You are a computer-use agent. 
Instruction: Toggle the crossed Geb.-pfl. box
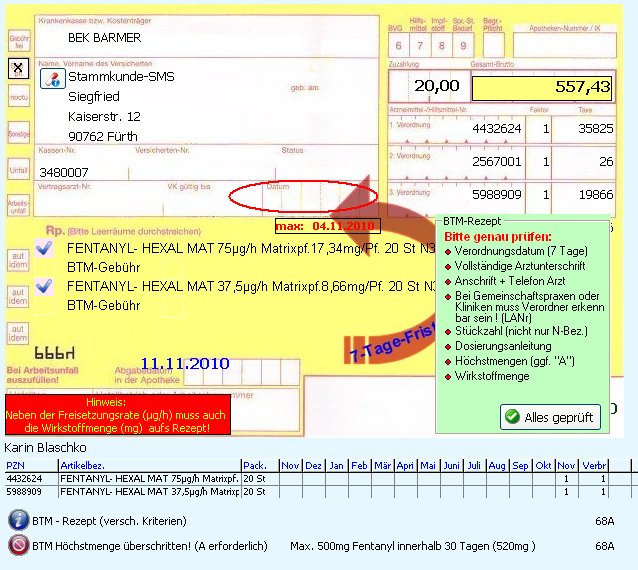coord(18,68)
